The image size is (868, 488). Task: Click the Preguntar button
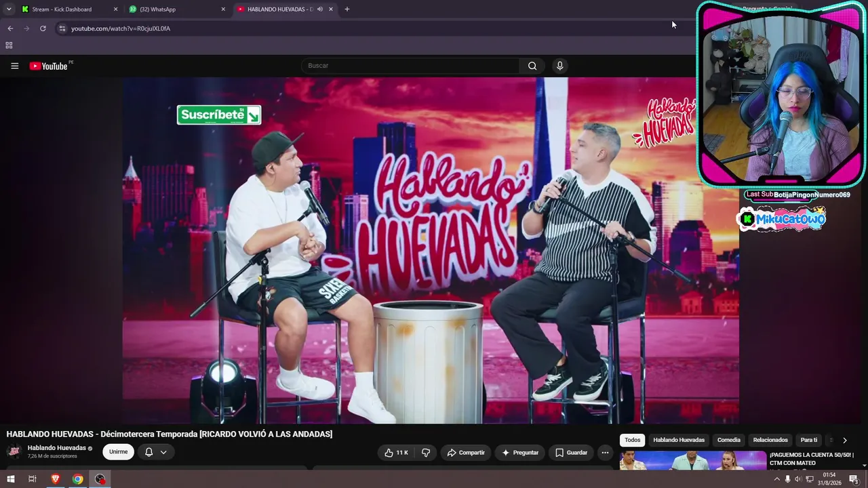[x=520, y=453]
